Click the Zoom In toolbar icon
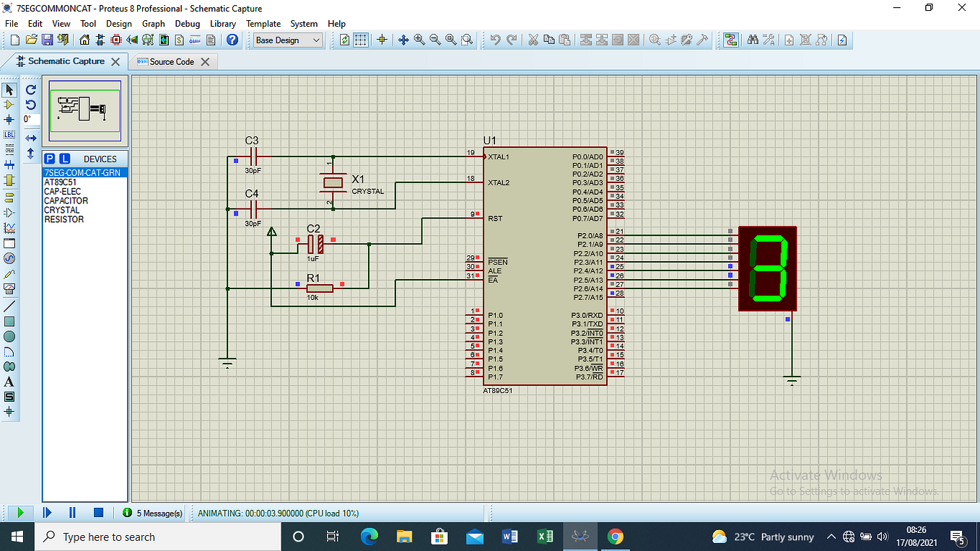 [x=419, y=40]
